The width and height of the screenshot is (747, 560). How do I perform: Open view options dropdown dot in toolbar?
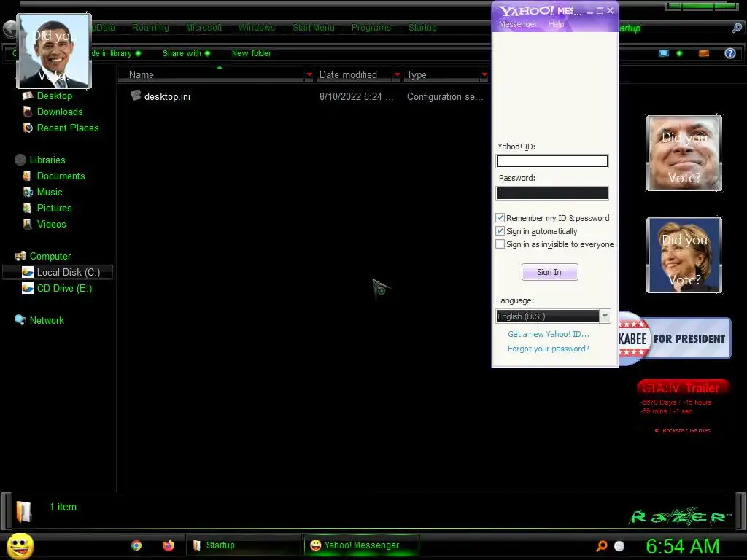679,53
